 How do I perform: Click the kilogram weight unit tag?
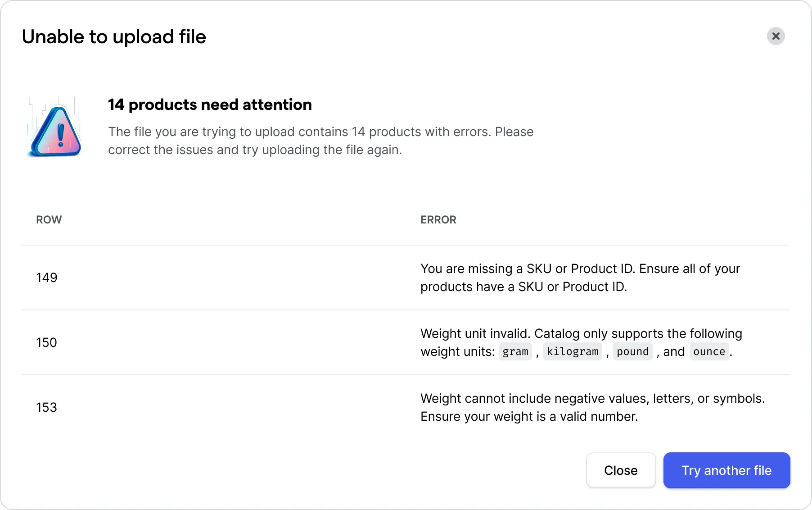pos(572,351)
